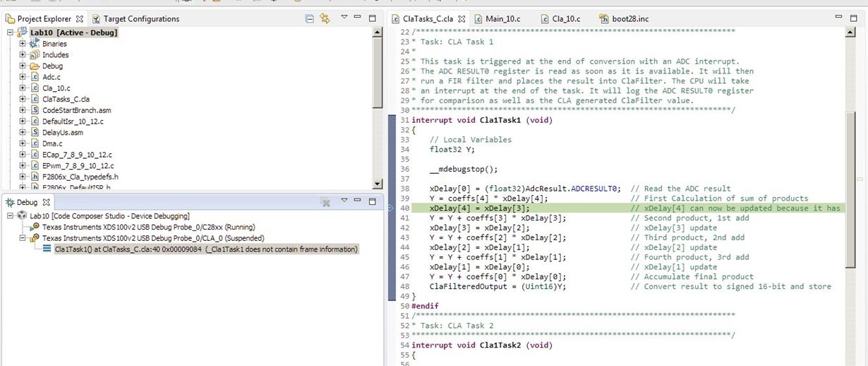This screenshot has height=366, width=868.
Task: Select the Includes icon
Action: tap(34, 54)
